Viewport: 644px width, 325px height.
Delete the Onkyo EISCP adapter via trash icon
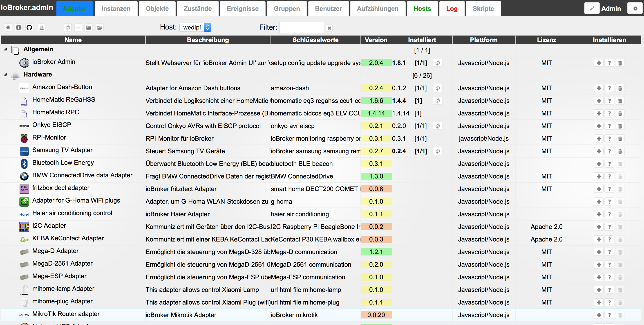pyautogui.click(x=620, y=126)
